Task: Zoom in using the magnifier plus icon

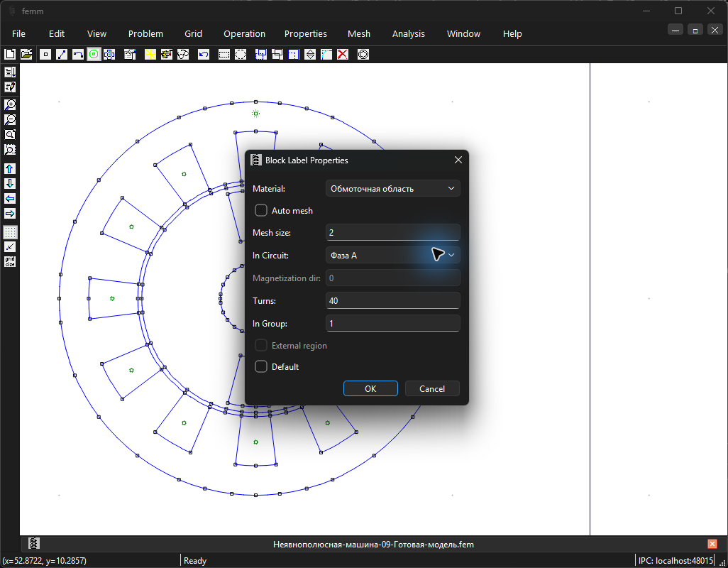Action: (x=10, y=104)
